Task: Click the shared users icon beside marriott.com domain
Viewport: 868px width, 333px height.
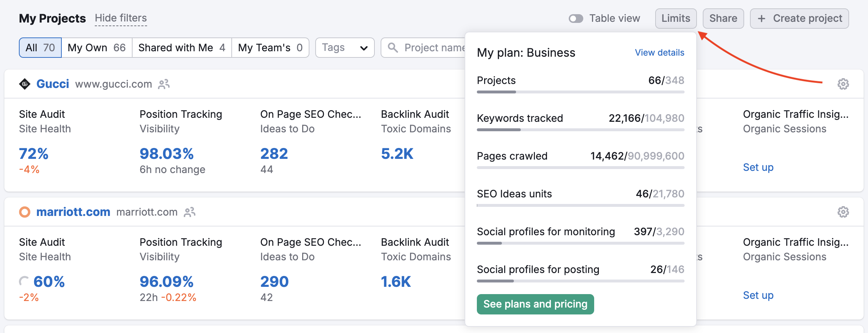Action: pos(190,212)
